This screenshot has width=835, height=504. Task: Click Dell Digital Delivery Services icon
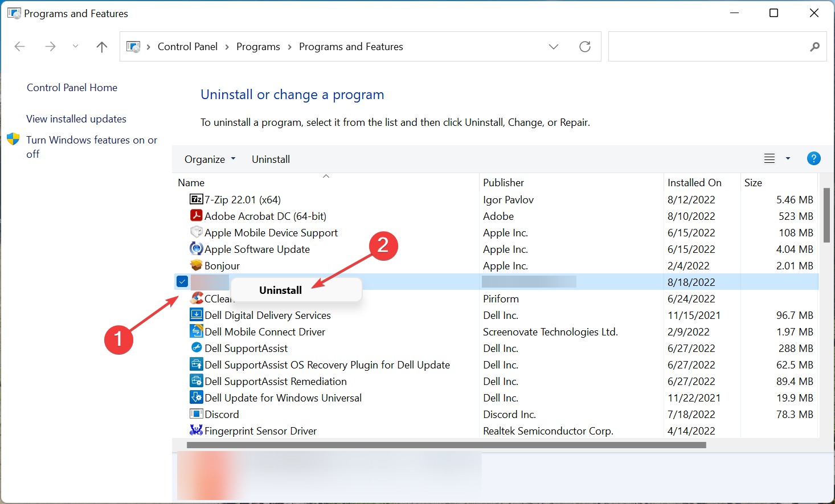tap(196, 315)
